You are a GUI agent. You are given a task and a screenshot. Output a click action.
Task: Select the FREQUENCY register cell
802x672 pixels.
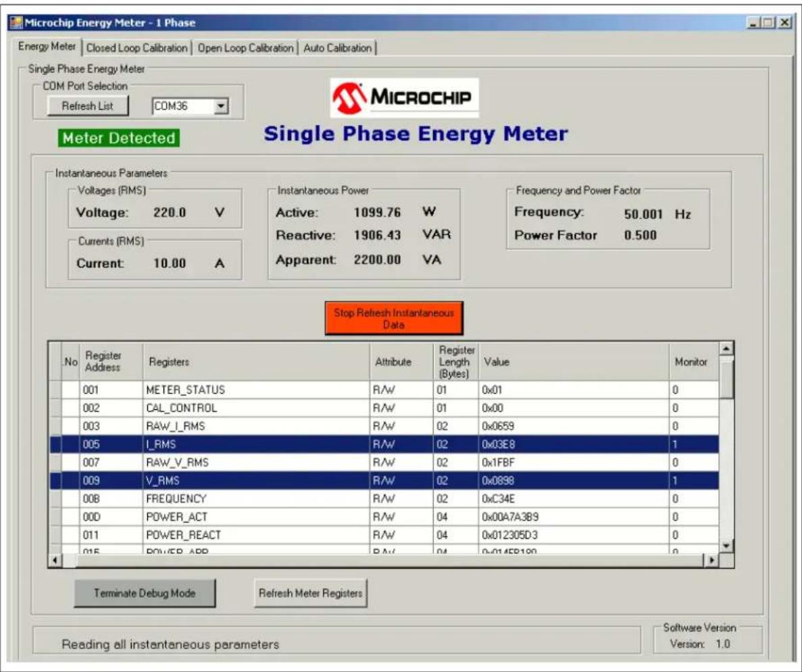pos(256,498)
